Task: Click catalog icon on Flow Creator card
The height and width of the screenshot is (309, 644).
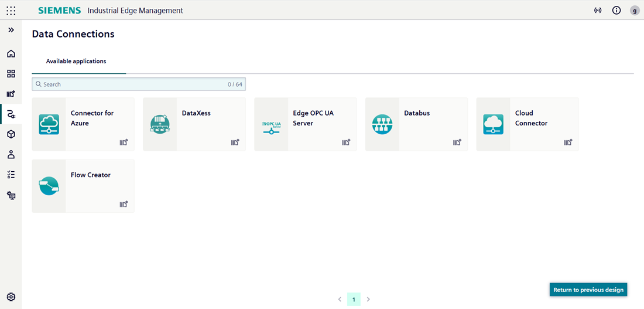Action: pyautogui.click(x=124, y=204)
